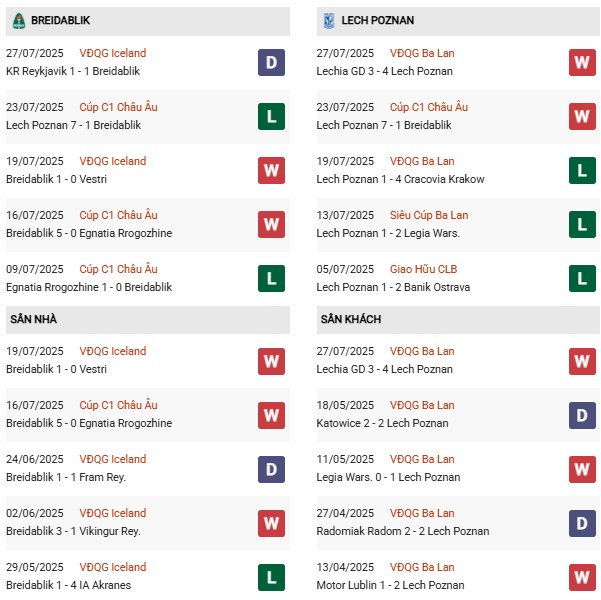
Task: Click the D badge for KR Reykjavik match
Action: 270,62
